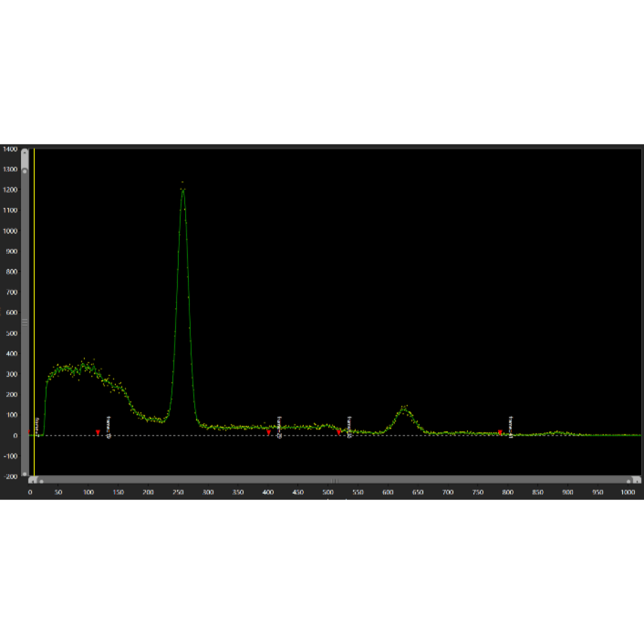The height and width of the screenshot is (644, 644).
Task: Select the frame label near x-axis 415
Action: coord(279,427)
